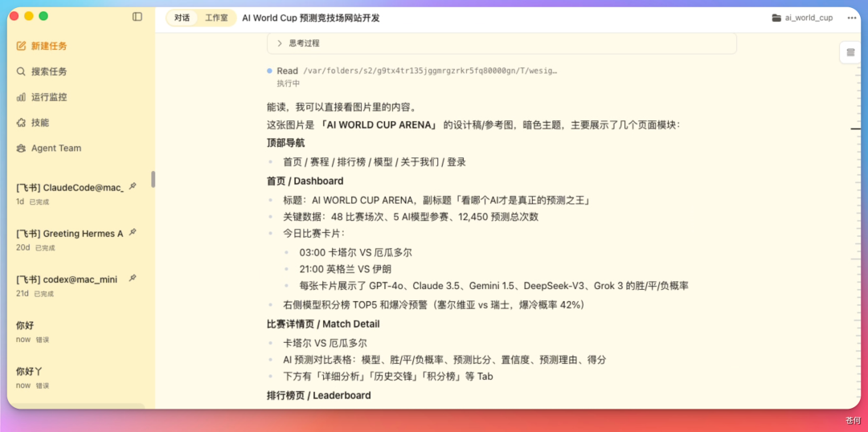Open the stacked-list panel button at right
The image size is (868, 432).
(x=851, y=52)
